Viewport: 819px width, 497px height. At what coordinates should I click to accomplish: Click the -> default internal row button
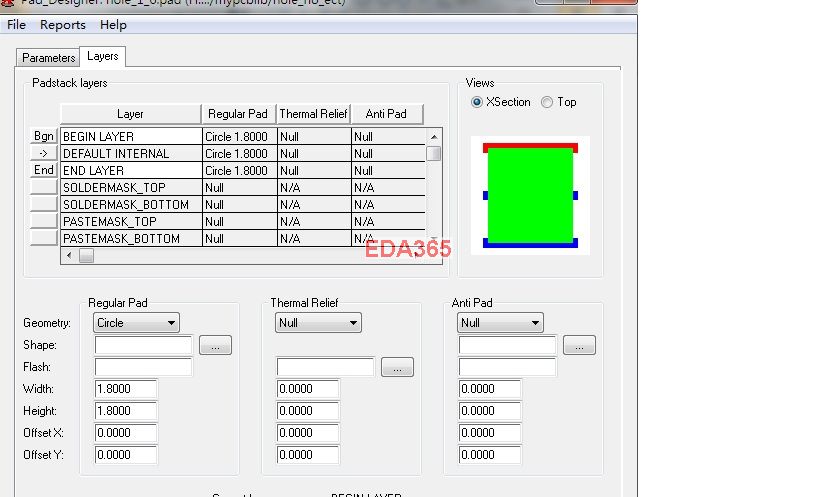click(44, 153)
